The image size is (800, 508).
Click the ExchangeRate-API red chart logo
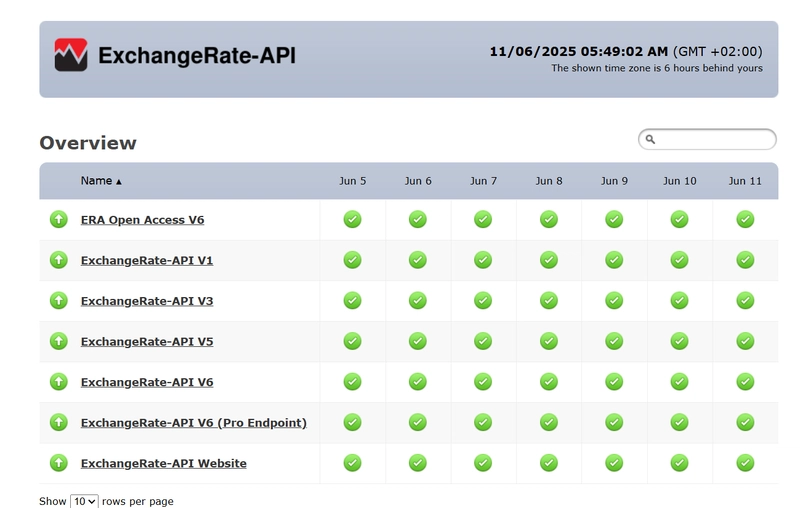(71, 55)
